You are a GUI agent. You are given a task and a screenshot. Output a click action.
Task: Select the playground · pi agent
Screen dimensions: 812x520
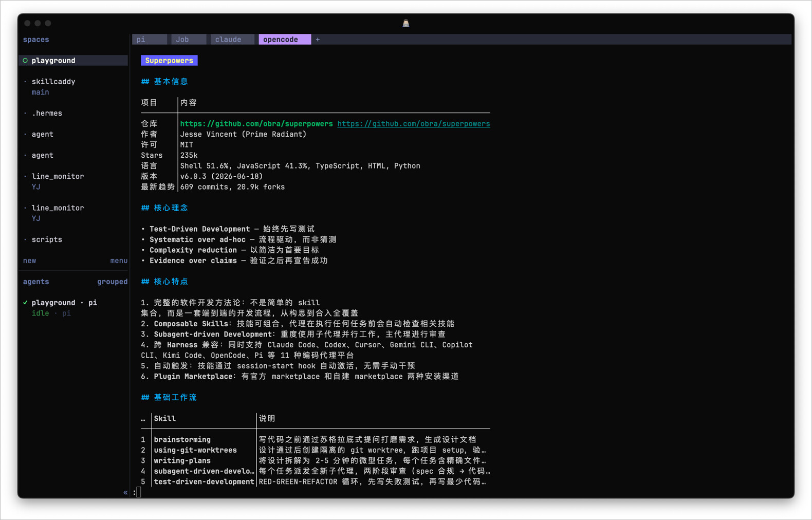coord(64,303)
